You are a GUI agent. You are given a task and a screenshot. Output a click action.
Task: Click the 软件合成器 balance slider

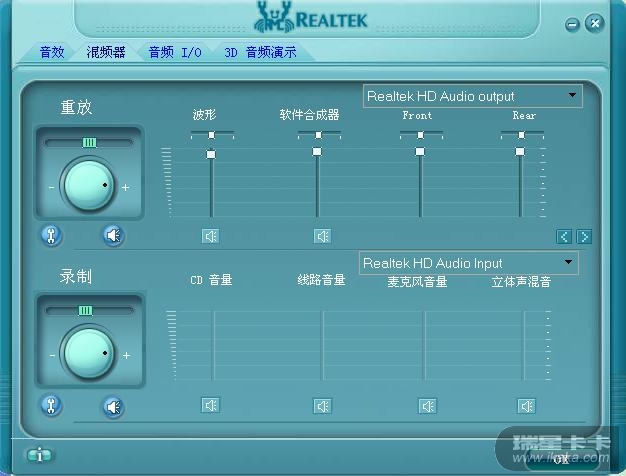[x=319, y=135]
